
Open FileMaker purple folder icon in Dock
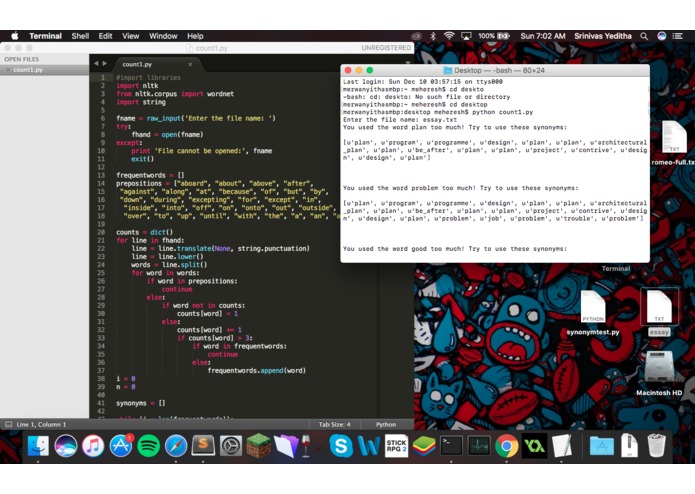pyautogui.click(x=286, y=446)
